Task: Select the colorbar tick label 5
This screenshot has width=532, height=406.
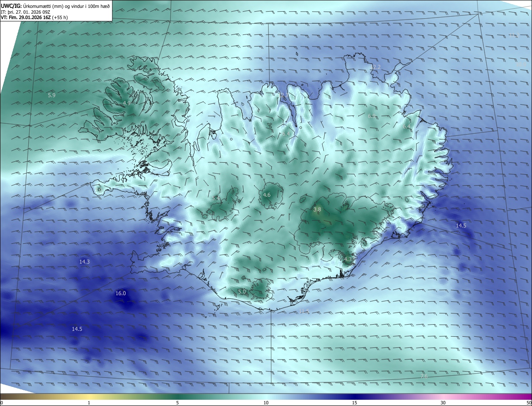Action: click(177, 403)
